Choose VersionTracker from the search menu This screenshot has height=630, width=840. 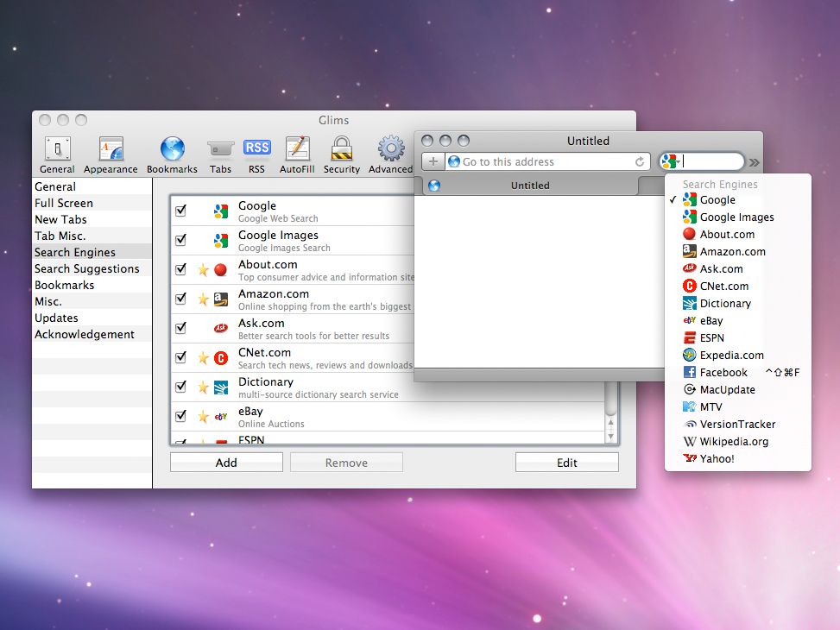[737, 425]
